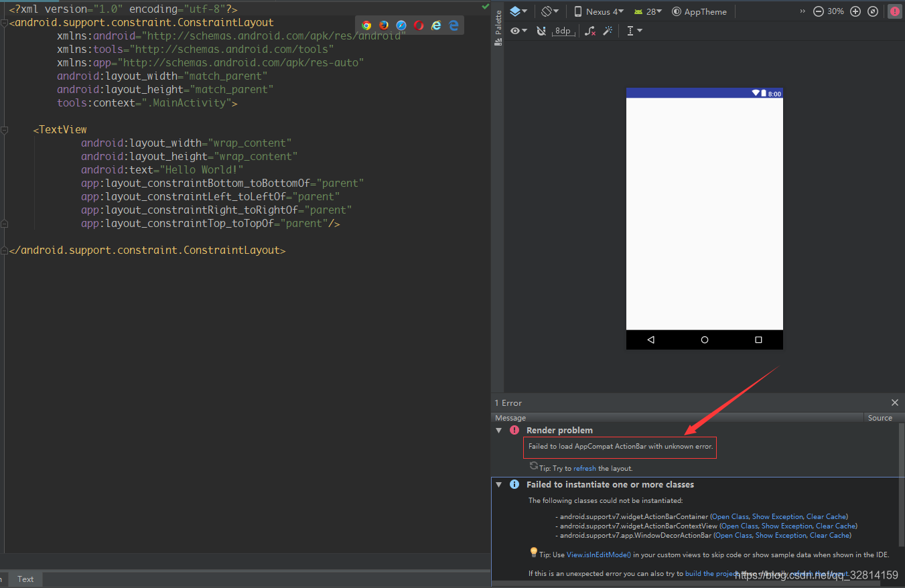Open preview in Chrome browser icon
This screenshot has height=588, width=905.
[366, 25]
